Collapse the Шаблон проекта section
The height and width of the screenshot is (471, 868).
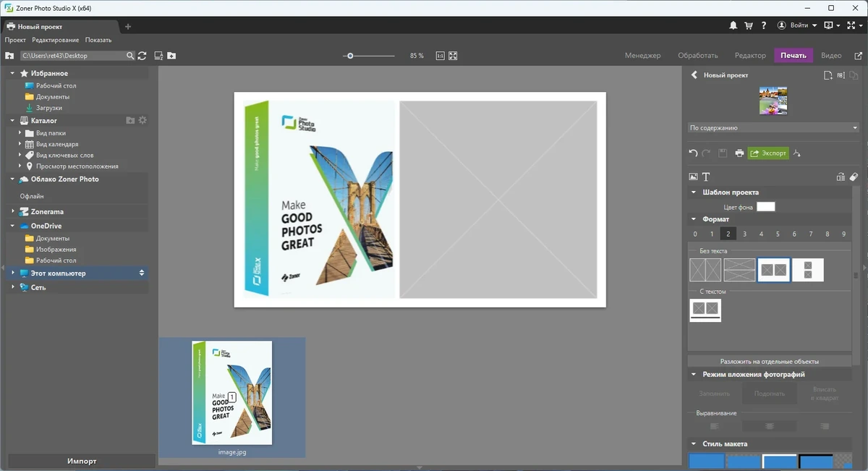694,192
